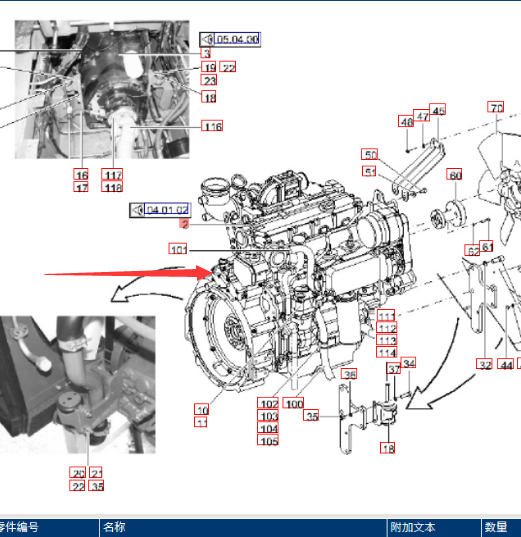This screenshot has height=537, width=521.
Task: Select highlighted part callout 2
Action: tap(184, 224)
